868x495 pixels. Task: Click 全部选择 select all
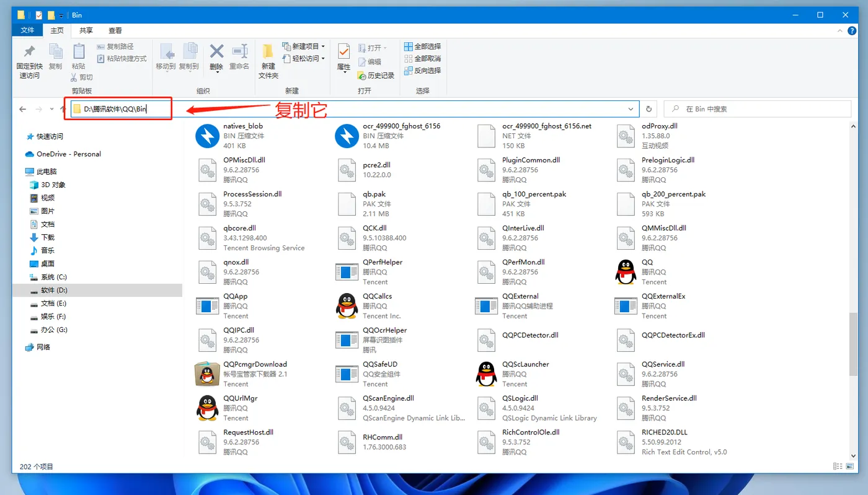click(x=423, y=46)
